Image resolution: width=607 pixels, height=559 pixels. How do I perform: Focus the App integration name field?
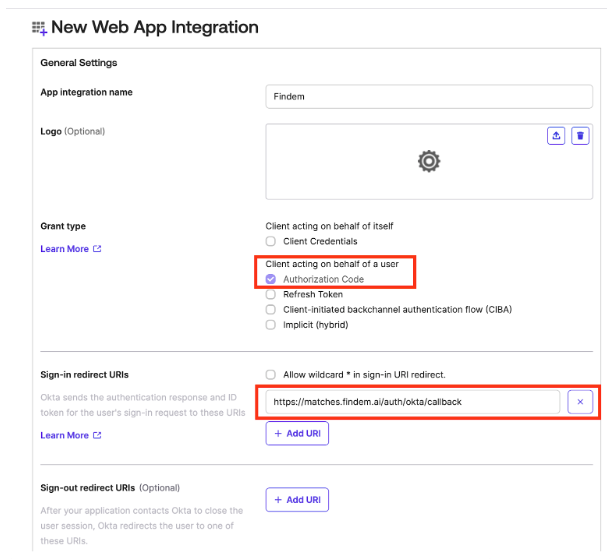(x=429, y=96)
